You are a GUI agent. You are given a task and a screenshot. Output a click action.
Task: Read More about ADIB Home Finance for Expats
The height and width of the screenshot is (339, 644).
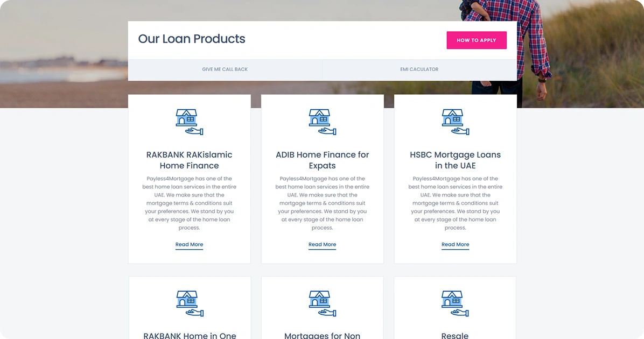click(x=323, y=245)
